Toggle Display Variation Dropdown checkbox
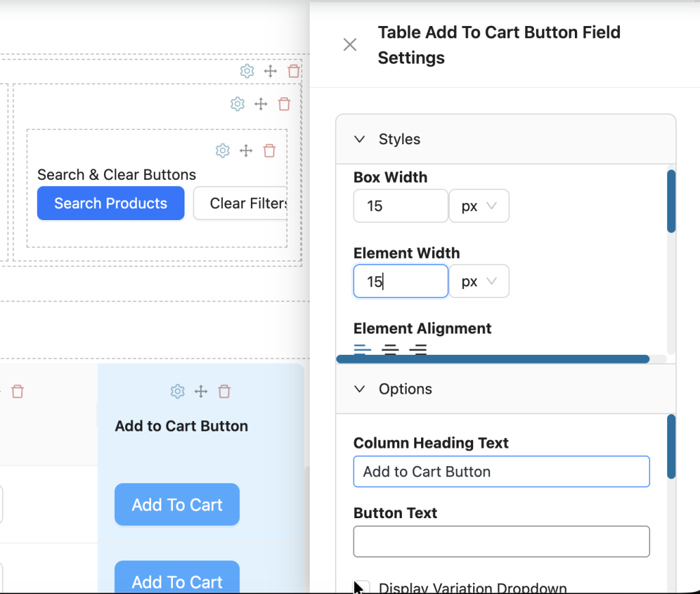 (x=362, y=587)
